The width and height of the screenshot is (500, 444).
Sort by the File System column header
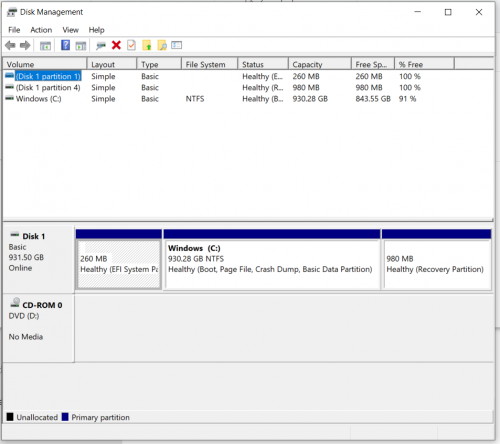tap(210, 64)
